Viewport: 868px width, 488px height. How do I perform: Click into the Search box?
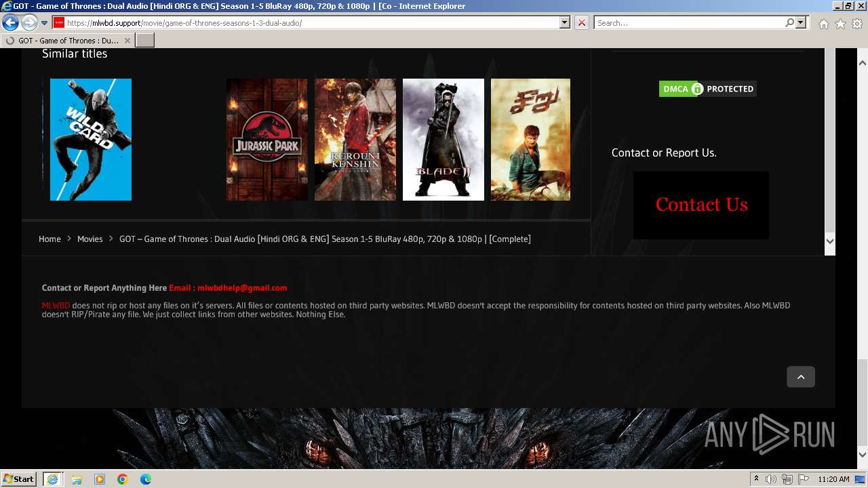click(x=688, y=22)
